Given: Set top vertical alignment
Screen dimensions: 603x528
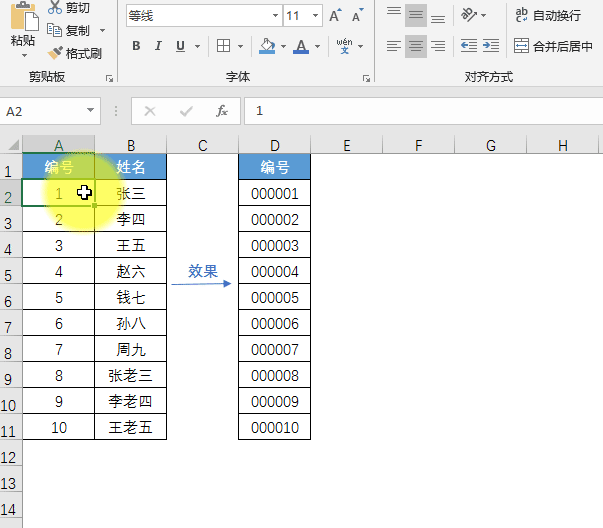Looking at the screenshot, I should point(394,15).
